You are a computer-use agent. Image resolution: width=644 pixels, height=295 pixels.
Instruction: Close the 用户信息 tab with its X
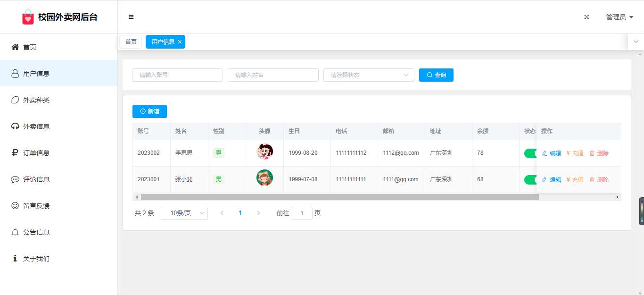tap(180, 42)
